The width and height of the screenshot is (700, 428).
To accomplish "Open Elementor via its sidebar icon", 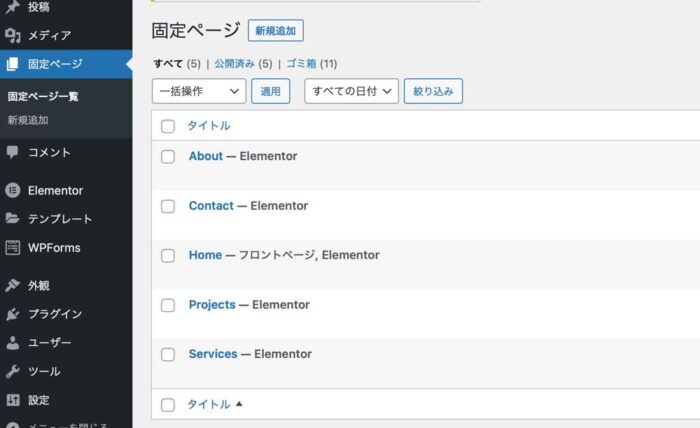I will point(13,190).
